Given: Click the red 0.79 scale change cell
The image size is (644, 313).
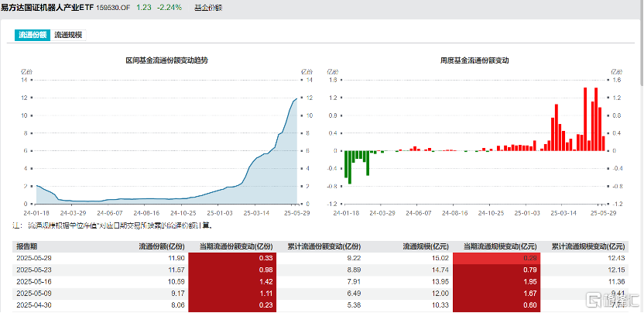Looking at the screenshot, I should pos(497,270).
